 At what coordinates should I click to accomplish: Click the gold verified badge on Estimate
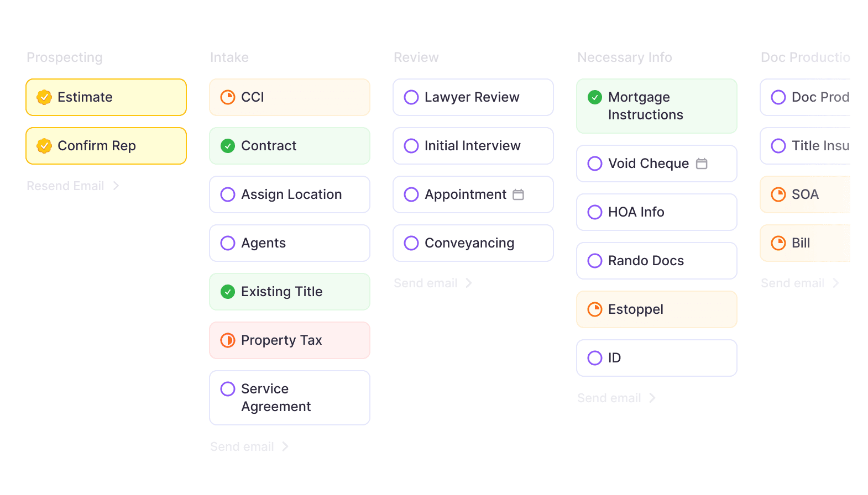(x=44, y=97)
